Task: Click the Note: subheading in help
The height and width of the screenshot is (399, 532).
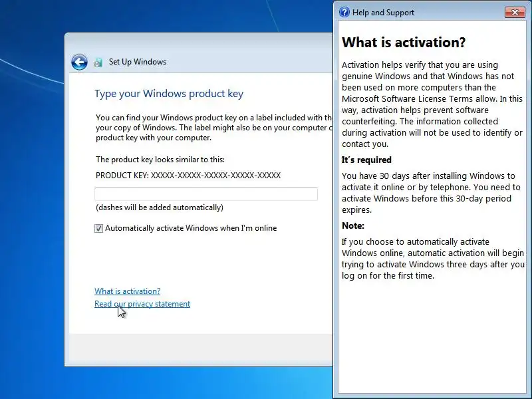Action: click(353, 225)
